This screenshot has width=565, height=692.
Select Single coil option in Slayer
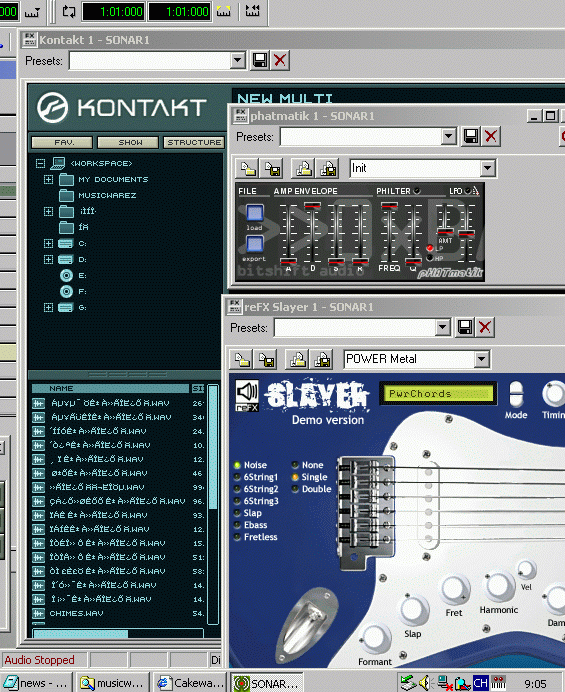pyautogui.click(x=310, y=477)
